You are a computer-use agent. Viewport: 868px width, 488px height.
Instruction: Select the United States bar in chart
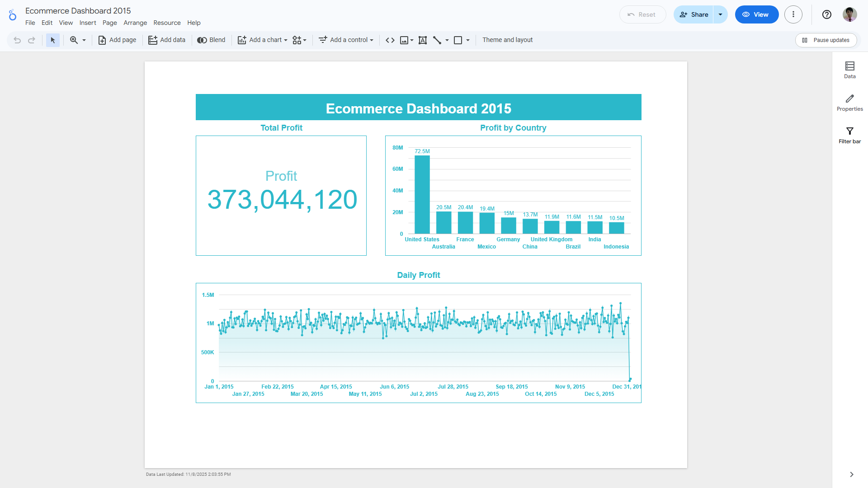pos(422,194)
